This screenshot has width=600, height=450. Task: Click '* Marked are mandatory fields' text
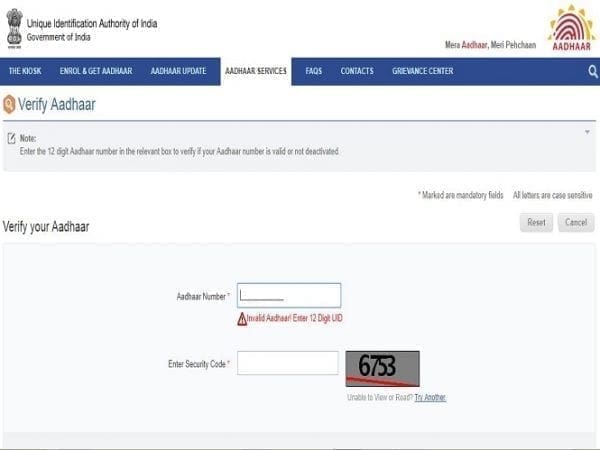[461, 196]
